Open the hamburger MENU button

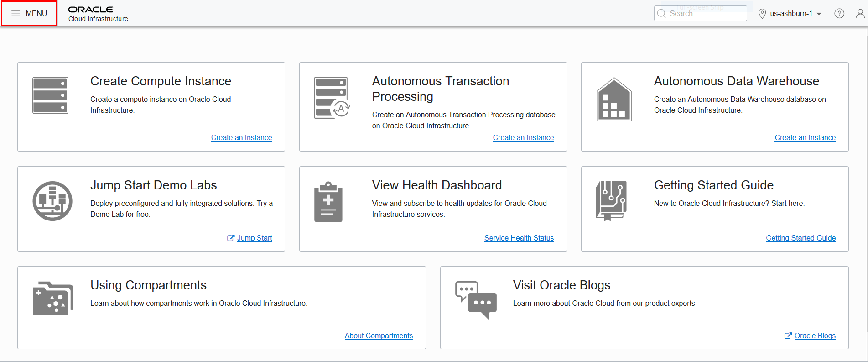29,13
